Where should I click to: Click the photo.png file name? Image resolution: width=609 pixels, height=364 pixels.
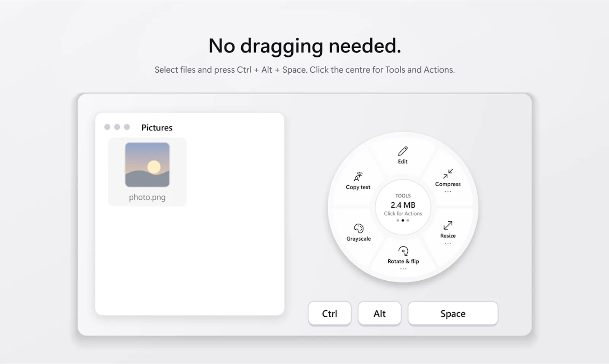tap(147, 197)
